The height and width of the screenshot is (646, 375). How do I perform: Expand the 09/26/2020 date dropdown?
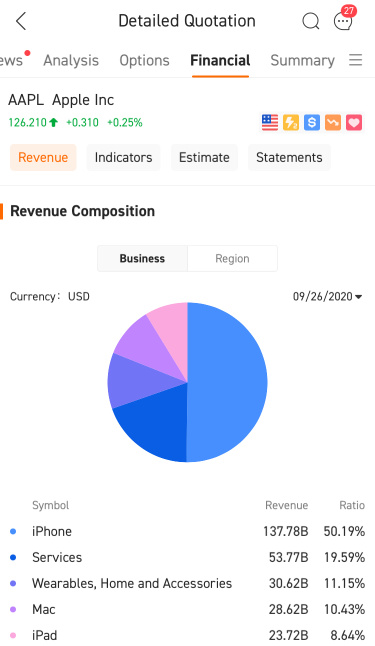(327, 297)
